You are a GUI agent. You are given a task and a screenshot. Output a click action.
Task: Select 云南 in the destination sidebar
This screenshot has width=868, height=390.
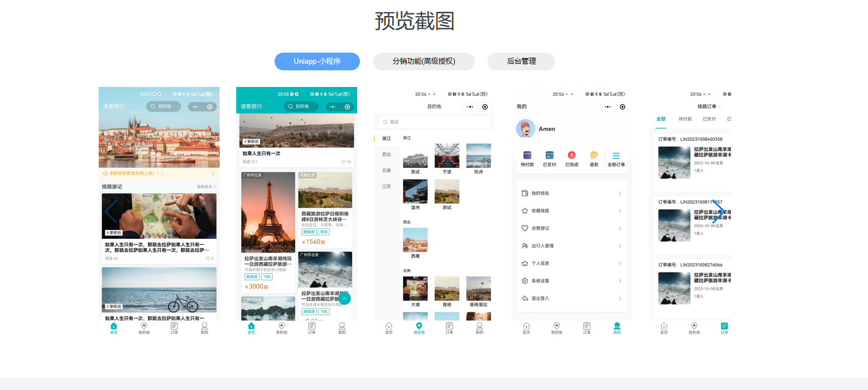click(387, 171)
